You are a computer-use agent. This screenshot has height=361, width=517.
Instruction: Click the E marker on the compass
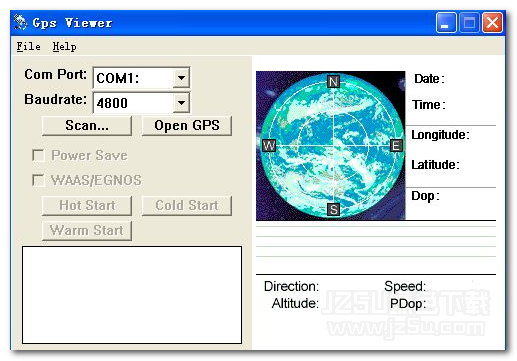tap(396, 146)
